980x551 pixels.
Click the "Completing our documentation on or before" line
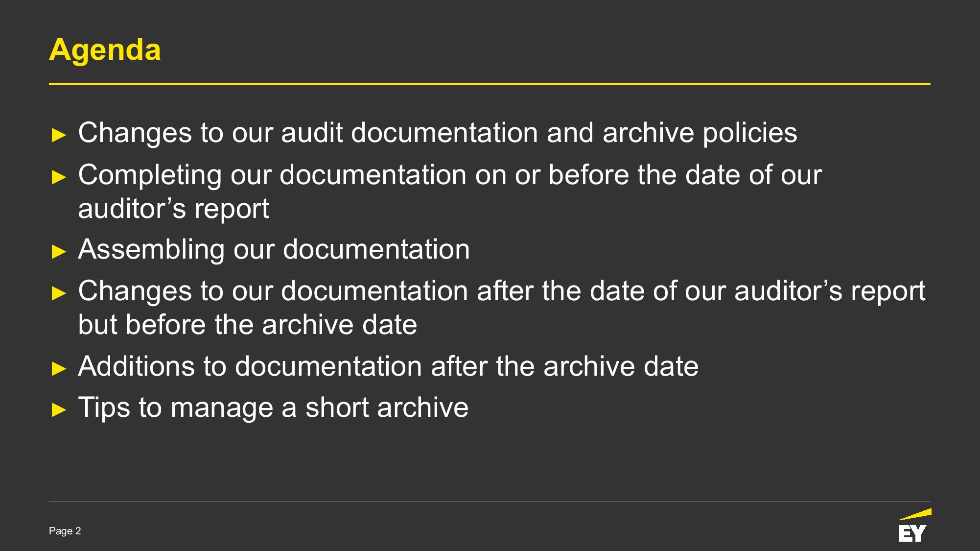tap(449, 174)
